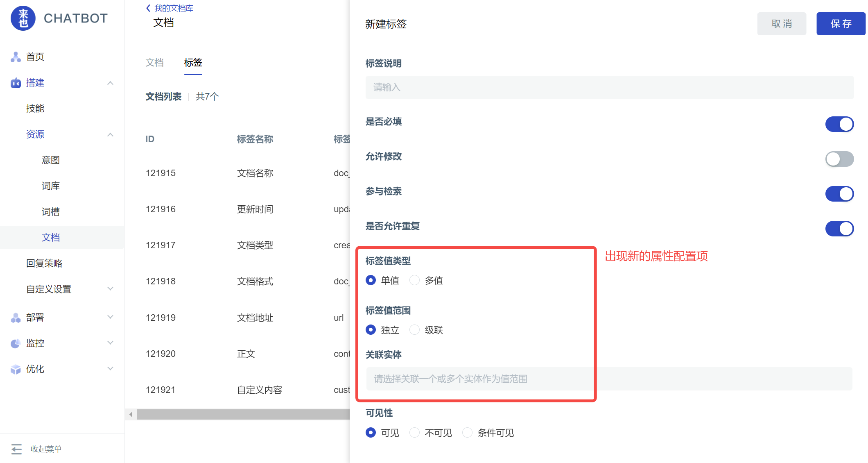Click the 文档名称 tag name cell
868x463 pixels.
(255, 173)
